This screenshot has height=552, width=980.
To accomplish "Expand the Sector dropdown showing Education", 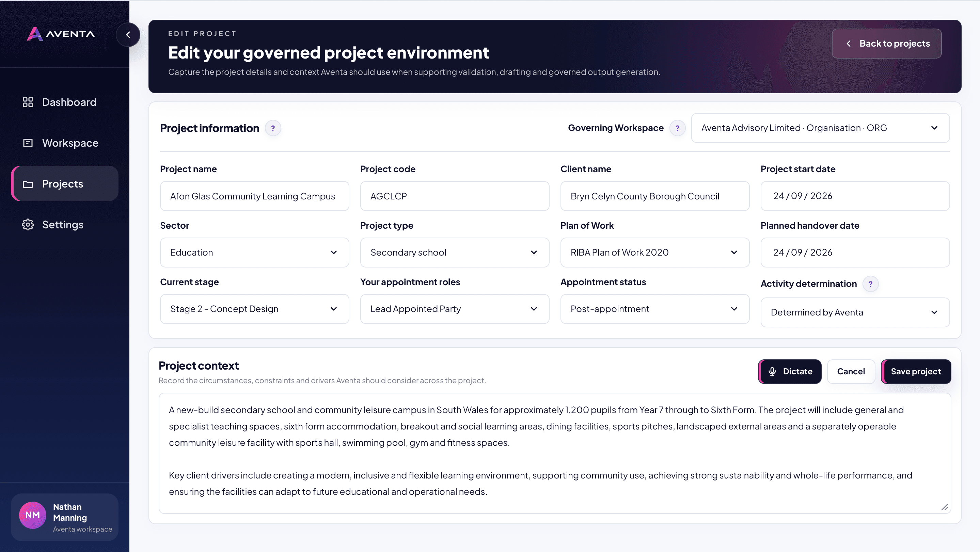I will pos(254,253).
